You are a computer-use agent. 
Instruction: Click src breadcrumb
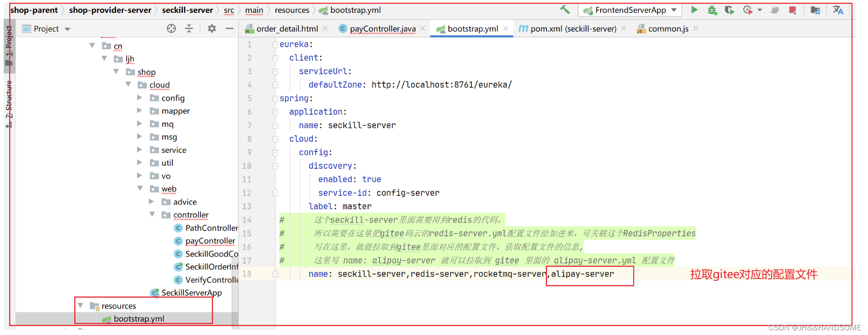click(229, 10)
